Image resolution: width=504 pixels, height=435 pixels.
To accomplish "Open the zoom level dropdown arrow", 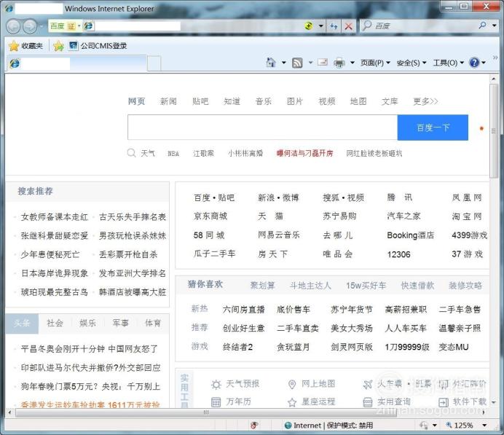I will (484, 426).
